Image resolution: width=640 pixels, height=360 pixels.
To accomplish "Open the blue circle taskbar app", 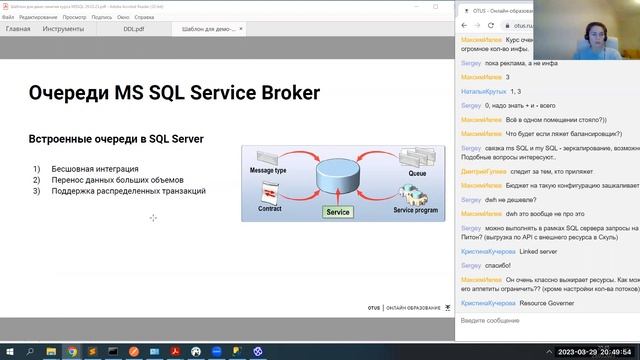I will click(217, 351).
